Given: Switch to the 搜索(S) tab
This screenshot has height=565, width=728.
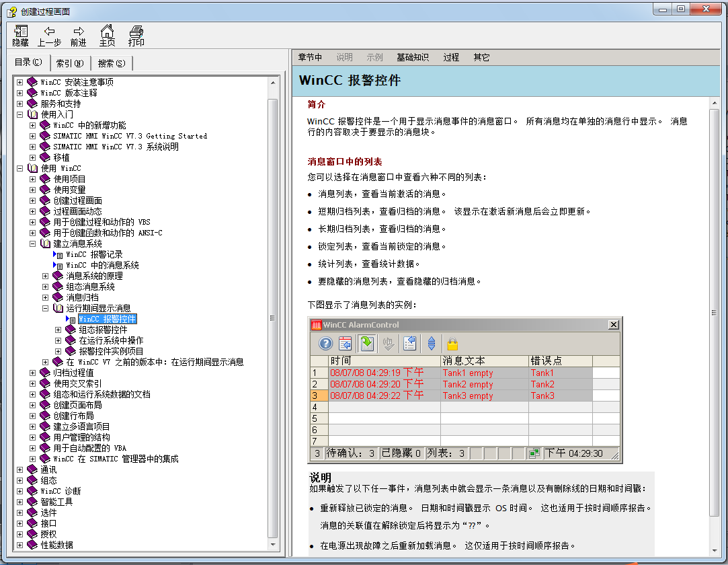Looking at the screenshot, I should [x=112, y=64].
